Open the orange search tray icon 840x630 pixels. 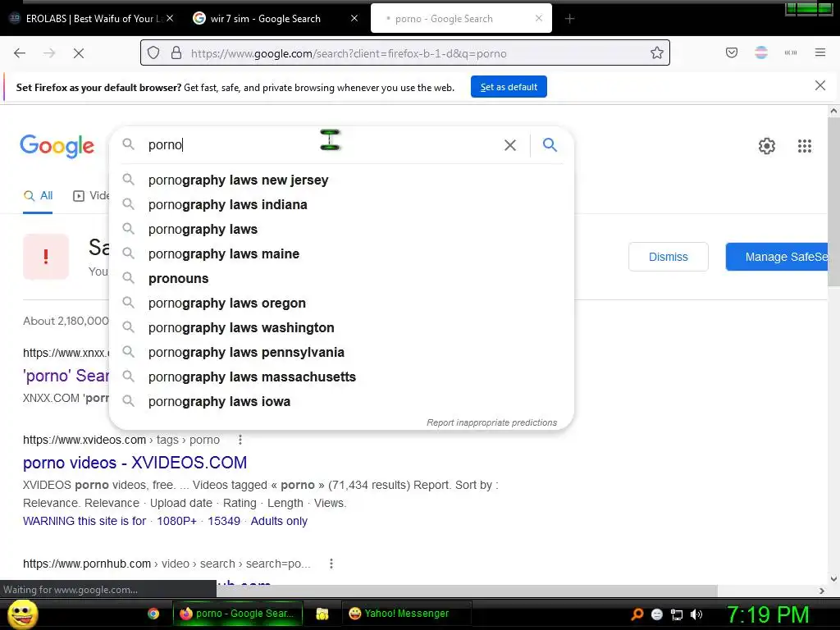tap(637, 614)
